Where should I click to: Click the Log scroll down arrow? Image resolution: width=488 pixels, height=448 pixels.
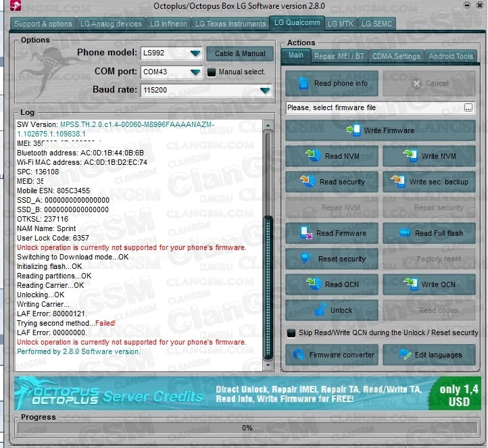point(268,365)
